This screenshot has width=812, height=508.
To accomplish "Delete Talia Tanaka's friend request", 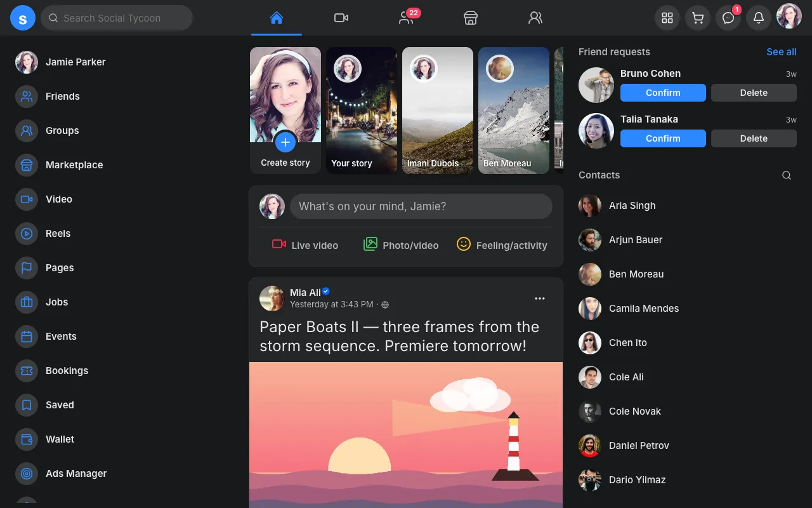I will tap(754, 138).
